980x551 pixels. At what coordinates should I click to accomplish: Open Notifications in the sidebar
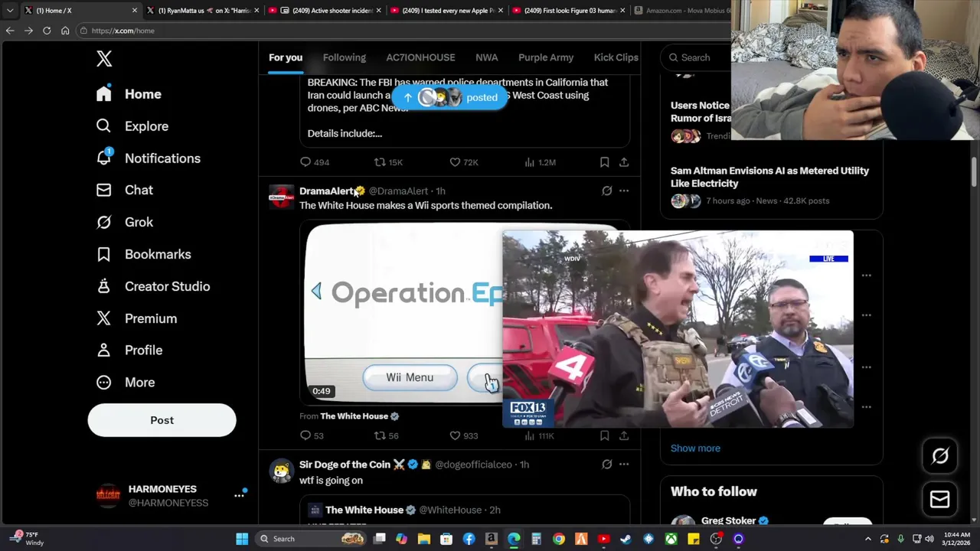tap(148, 158)
